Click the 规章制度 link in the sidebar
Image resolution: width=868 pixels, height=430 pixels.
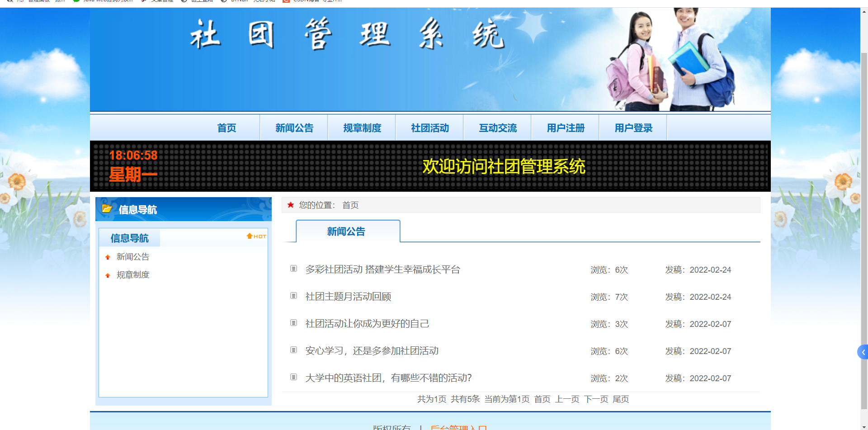click(x=133, y=275)
